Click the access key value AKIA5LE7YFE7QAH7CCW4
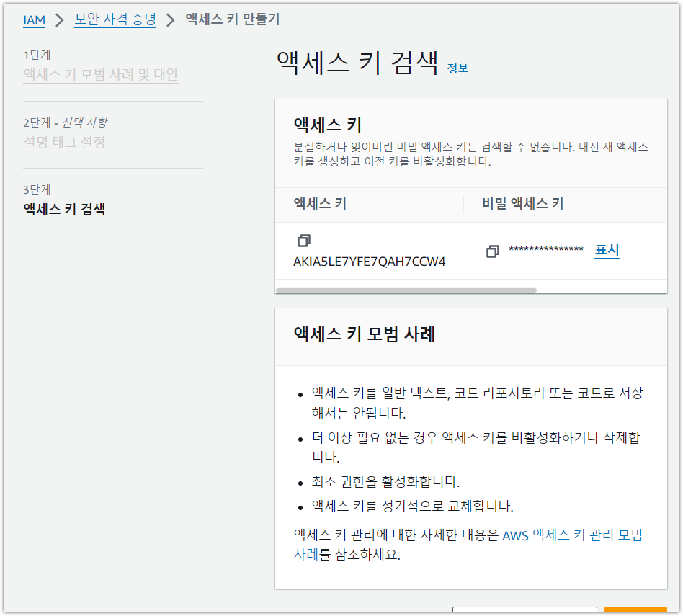 [369, 262]
